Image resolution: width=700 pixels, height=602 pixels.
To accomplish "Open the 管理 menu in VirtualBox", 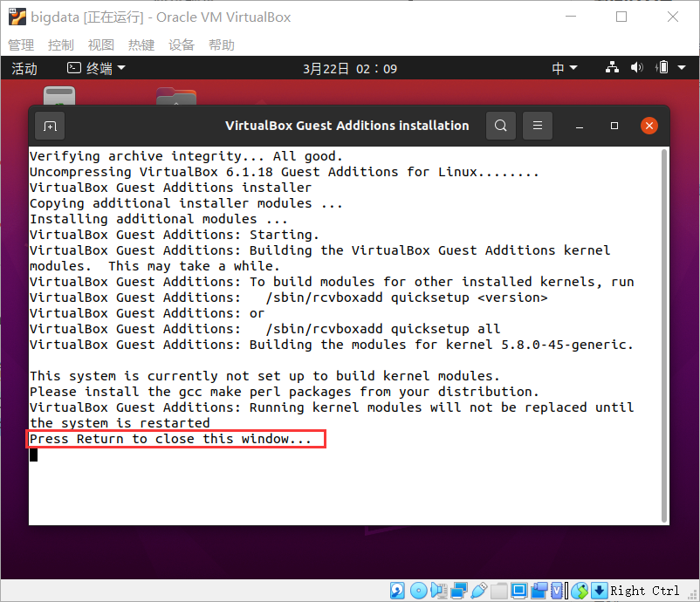I will [x=21, y=45].
